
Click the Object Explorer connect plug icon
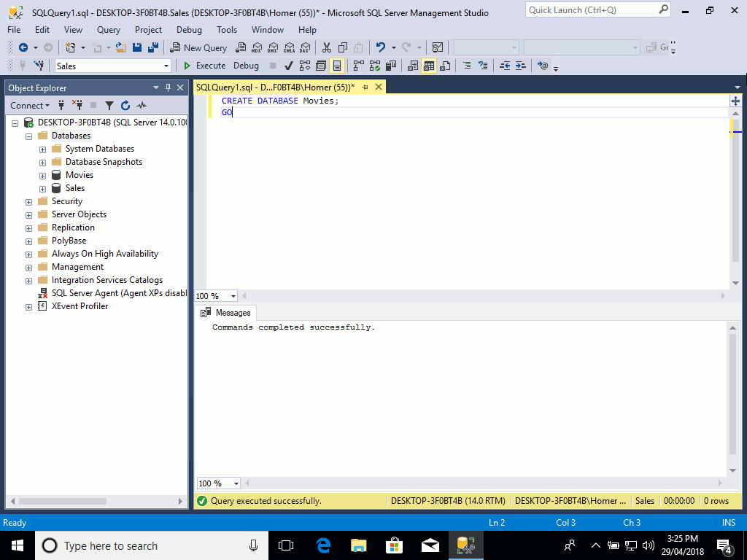coord(61,105)
